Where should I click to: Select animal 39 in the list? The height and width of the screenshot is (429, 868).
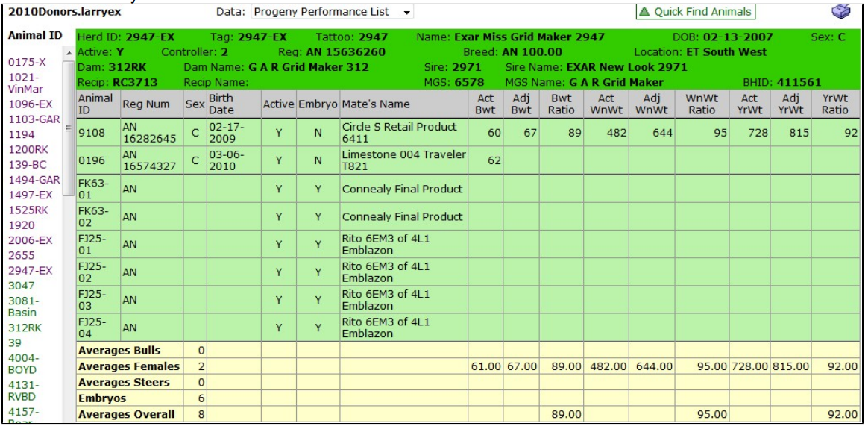click(x=14, y=342)
